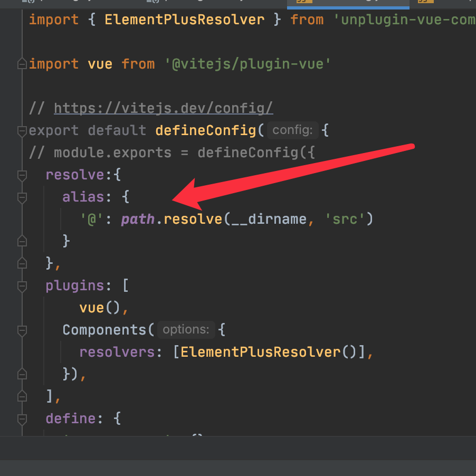Click the export keyword
The height and width of the screenshot is (476, 476).
click(x=54, y=131)
